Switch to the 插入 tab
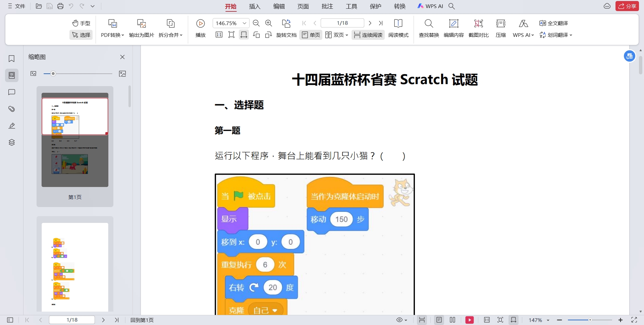This screenshot has width=644, height=325. [x=255, y=6]
